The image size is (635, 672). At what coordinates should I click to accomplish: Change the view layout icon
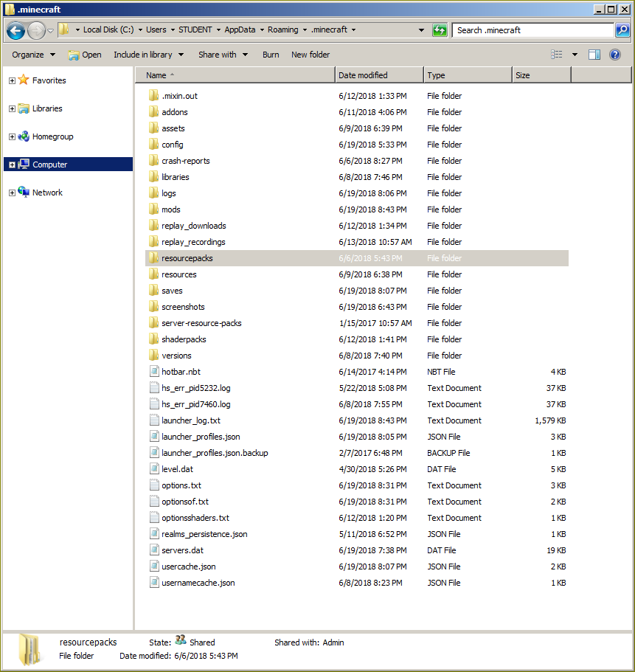point(557,55)
